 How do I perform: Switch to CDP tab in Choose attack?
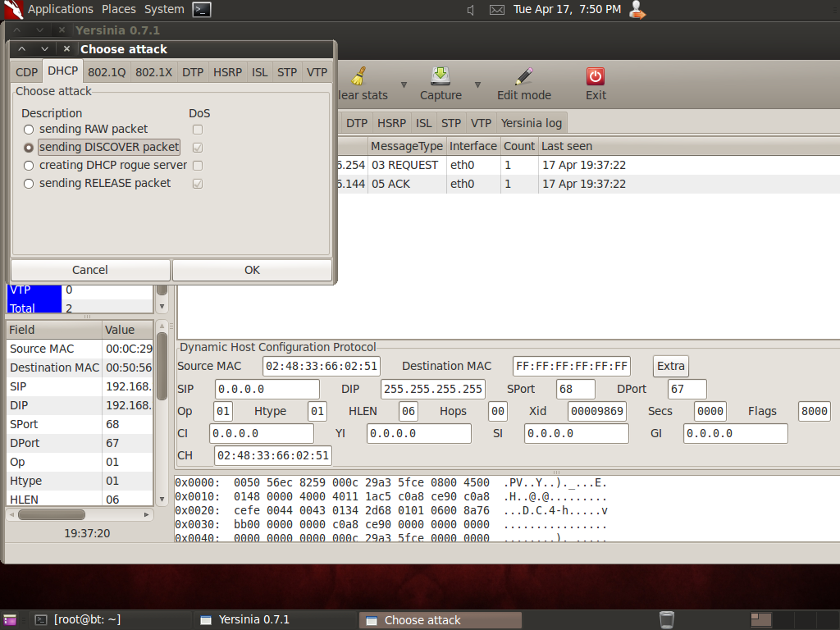tap(27, 72)
